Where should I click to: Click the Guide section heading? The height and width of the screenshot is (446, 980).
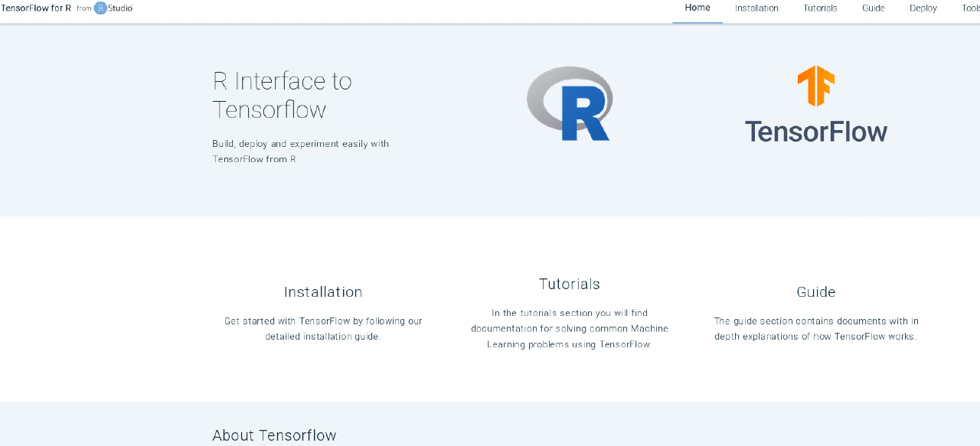click(816, 291)
